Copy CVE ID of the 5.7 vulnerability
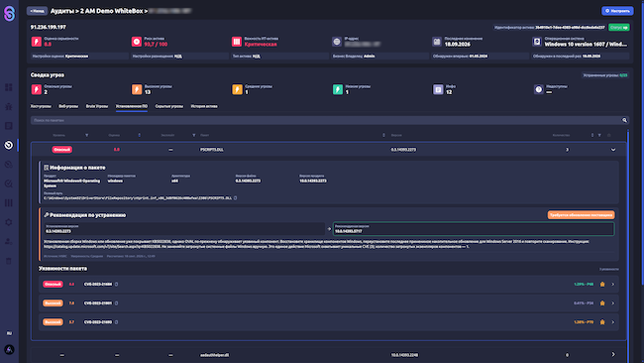Viewport: 644px width, 363px height. (x=116, y=322)
